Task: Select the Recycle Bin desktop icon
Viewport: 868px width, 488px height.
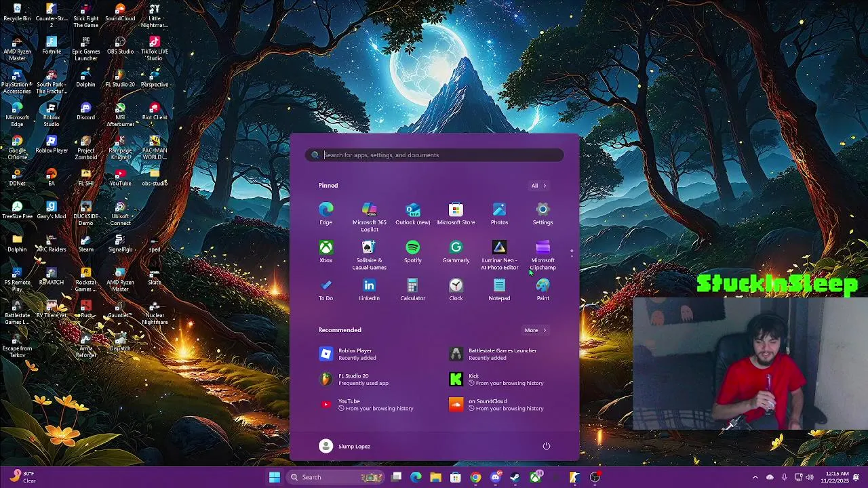Action: [17, 13]
